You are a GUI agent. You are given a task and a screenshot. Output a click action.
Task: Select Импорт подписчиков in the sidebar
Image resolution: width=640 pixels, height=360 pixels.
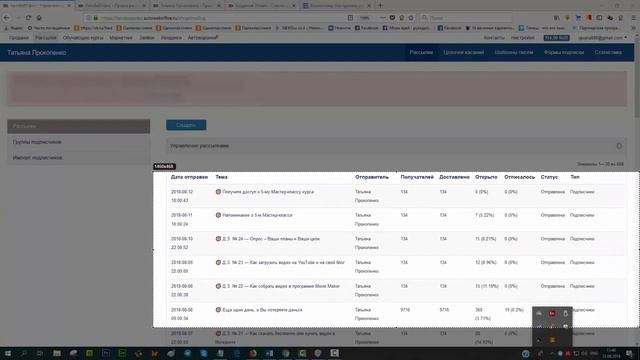click(x=79, y=158)
